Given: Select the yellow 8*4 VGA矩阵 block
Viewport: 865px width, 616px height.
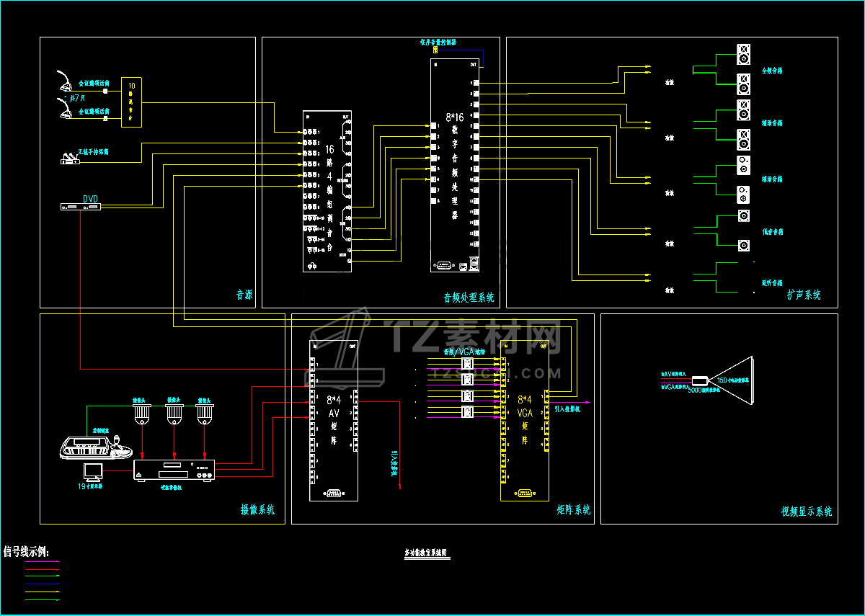Looking at the screenshot, I should point(525,421).
